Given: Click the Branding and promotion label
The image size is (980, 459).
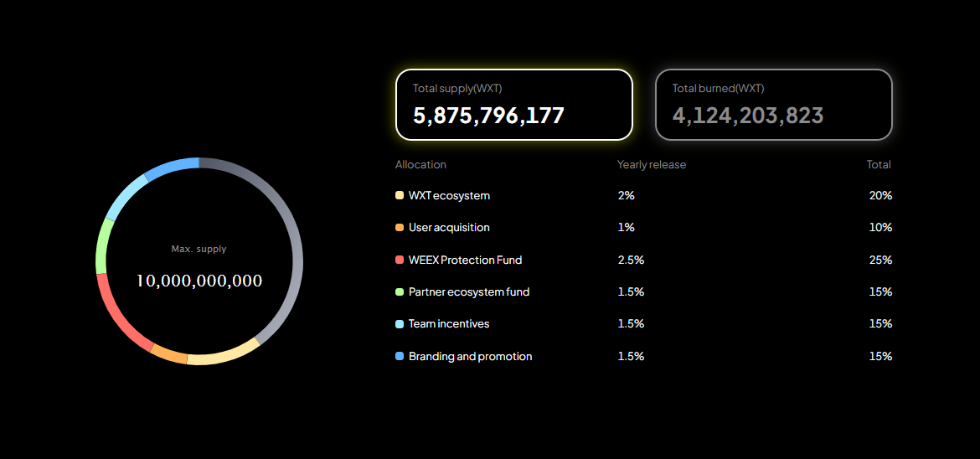Looking at the screenshot, I should [470, 356].
